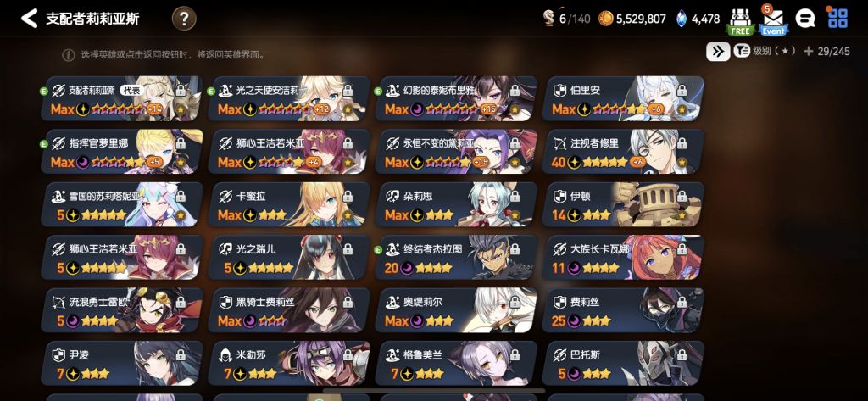Toggle lock on 卡蜜拉 hero card
This screenshot has width=868, height=401.
(348, 197)
